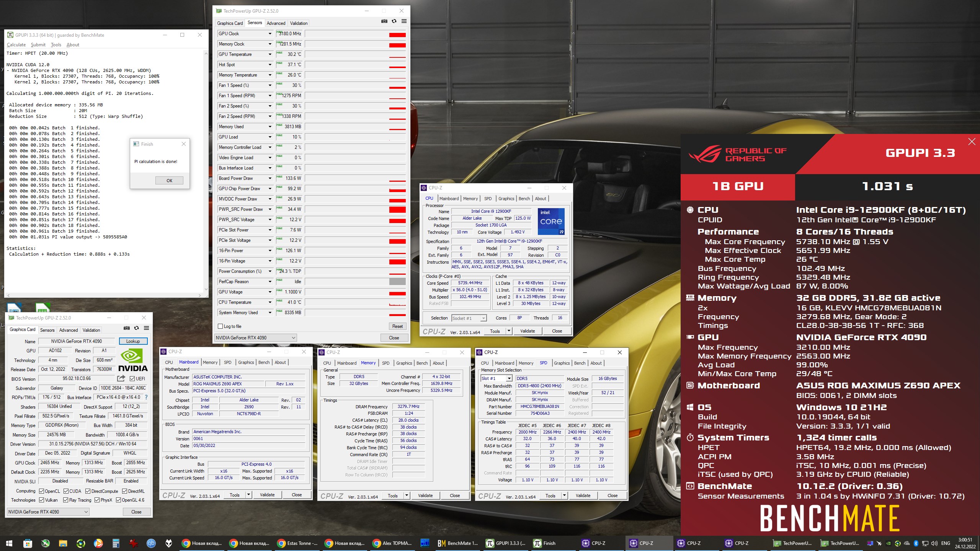This screenshot has width=980, height=551.
Task: Switch to GPUPI 3.3.3 taskbar button
Action: pos(506,543)
